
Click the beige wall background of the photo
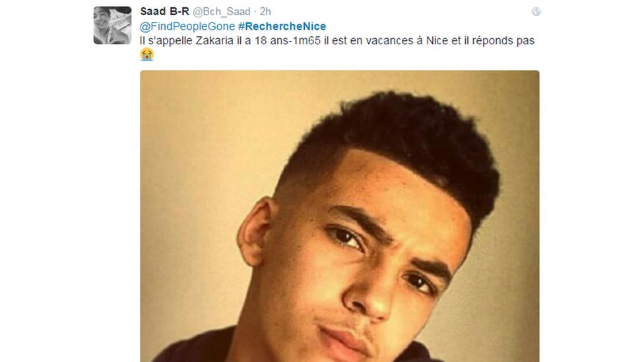point(197,164)
